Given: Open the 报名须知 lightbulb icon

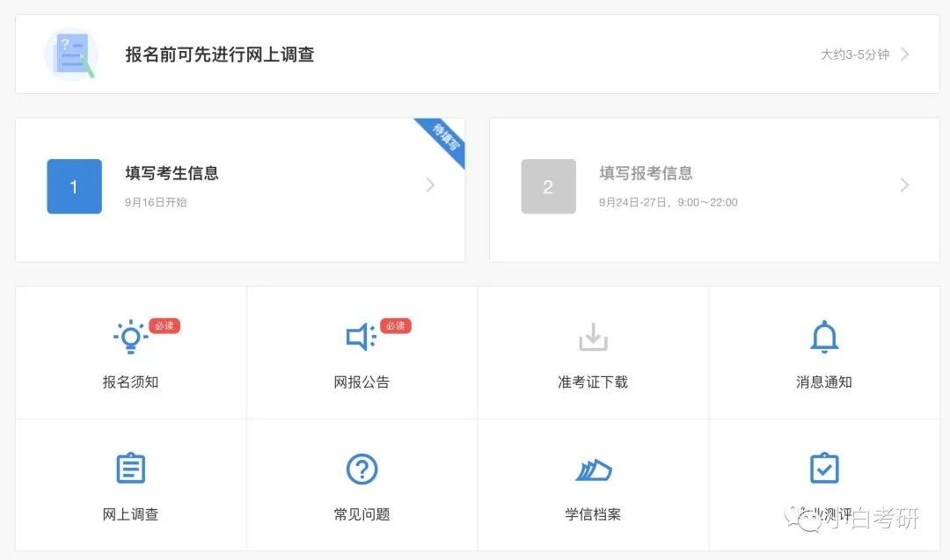Looking at the screenshot, I should click(x=129, y=337).
